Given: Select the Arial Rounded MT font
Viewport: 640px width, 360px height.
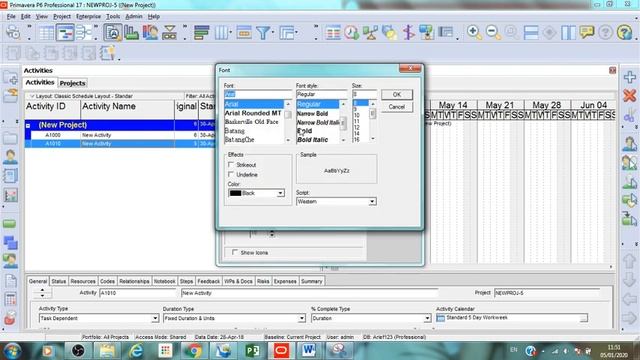Looking at the screenshot, I should pos(253,113).
